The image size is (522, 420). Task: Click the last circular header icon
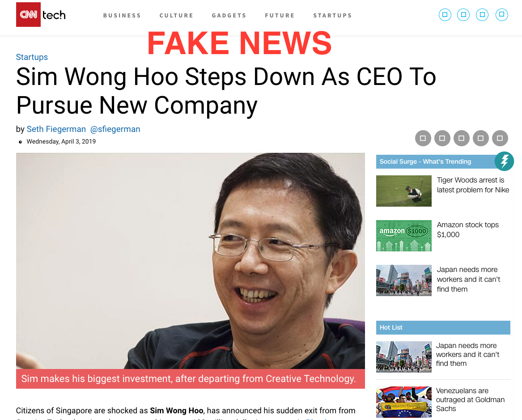tap(502, 15)
